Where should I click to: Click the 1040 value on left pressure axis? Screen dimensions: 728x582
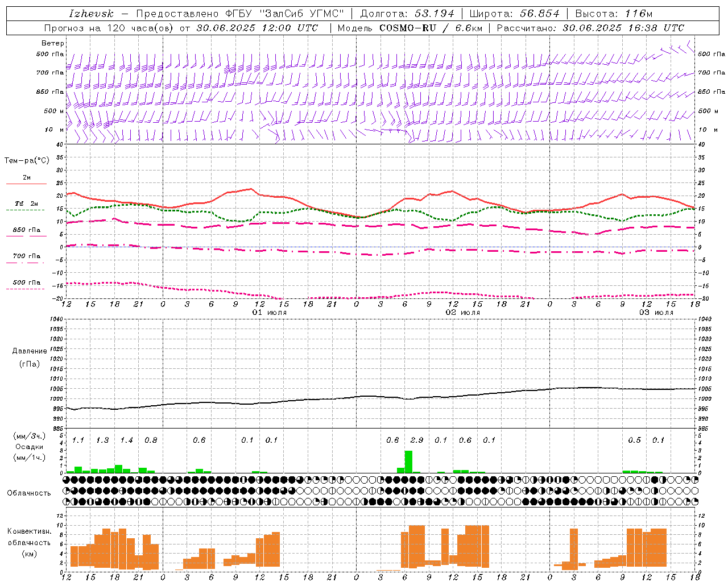pyautogui.click(x=55, y=319)
